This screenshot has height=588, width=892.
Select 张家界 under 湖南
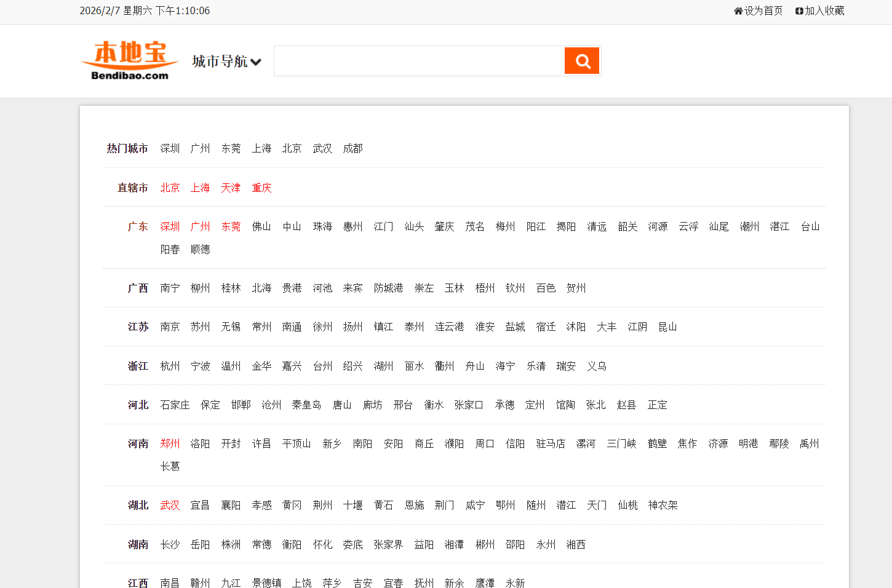coord(388,544)
